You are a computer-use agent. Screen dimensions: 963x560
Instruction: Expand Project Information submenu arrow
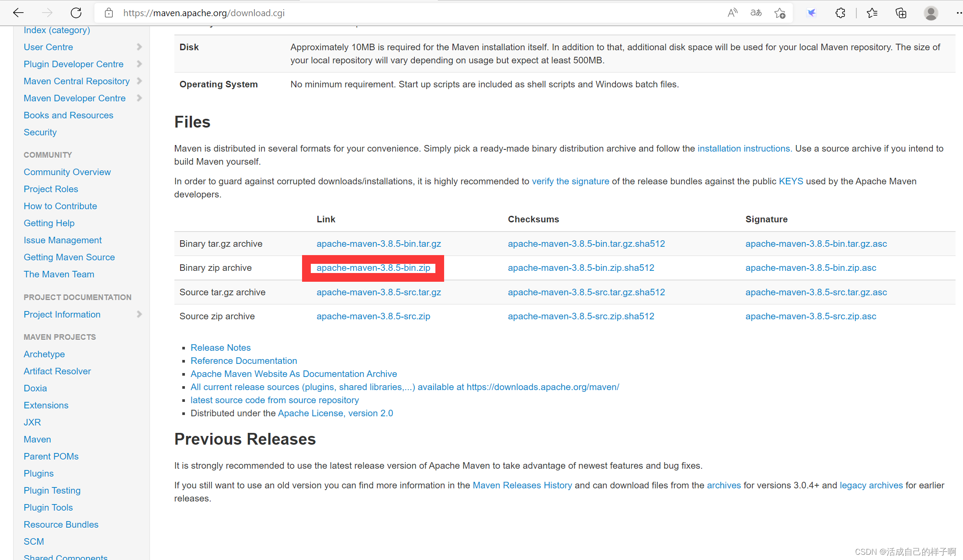tap(139, 314)
